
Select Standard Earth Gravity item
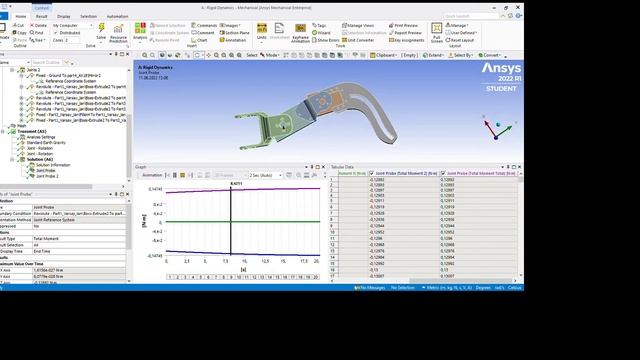click(x=46, y=143)
